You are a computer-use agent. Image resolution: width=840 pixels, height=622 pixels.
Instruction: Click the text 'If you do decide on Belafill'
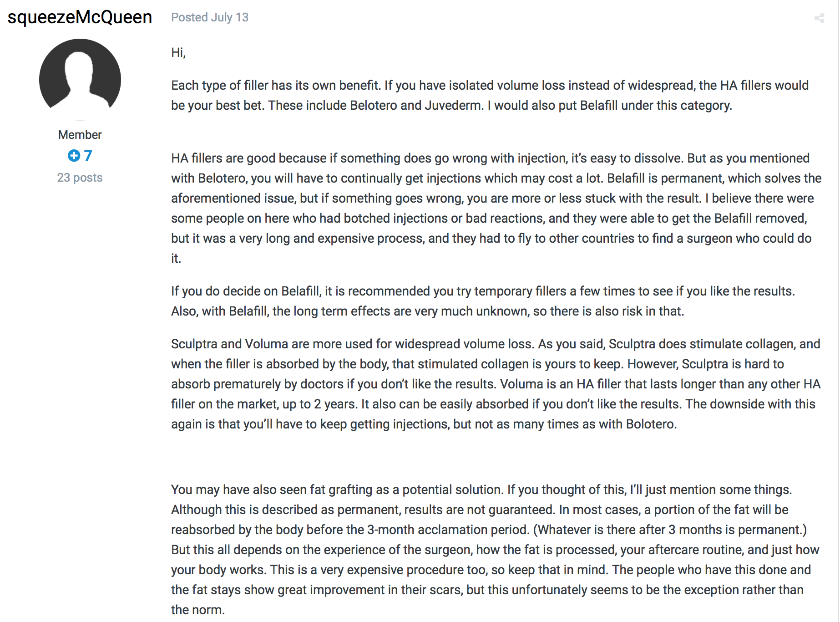pyautogui.click(x=246, y=291)
